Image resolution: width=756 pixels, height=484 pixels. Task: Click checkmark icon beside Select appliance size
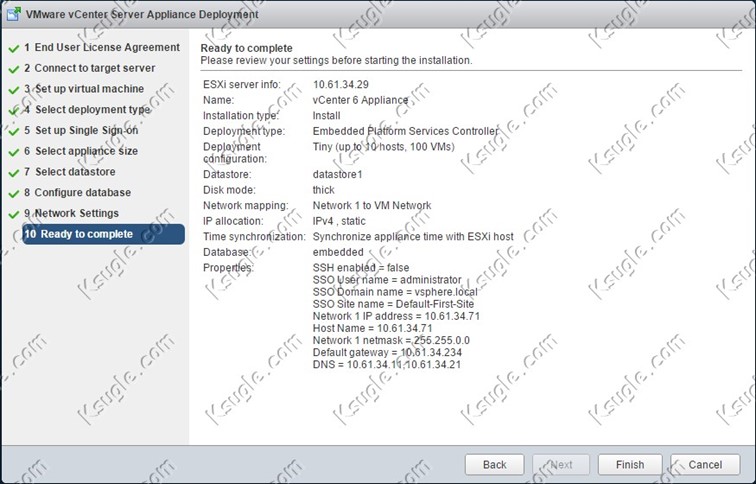14,152
